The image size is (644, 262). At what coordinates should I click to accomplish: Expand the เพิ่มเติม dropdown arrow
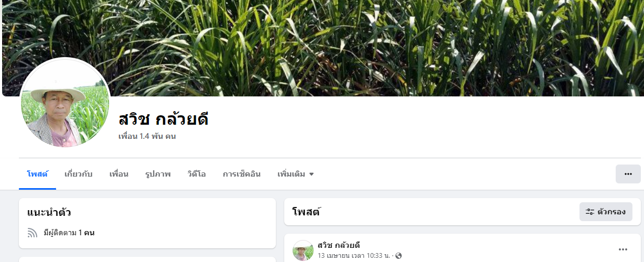click(x=312, y=174)
